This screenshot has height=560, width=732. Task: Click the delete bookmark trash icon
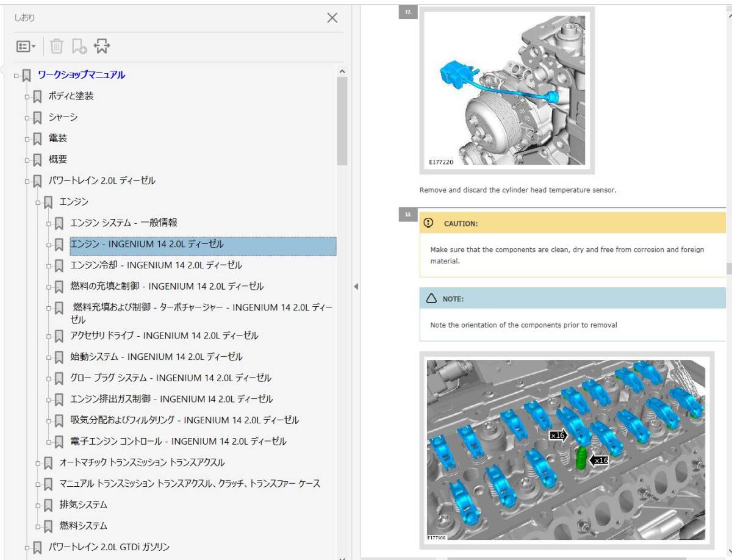tap(56, 46)
